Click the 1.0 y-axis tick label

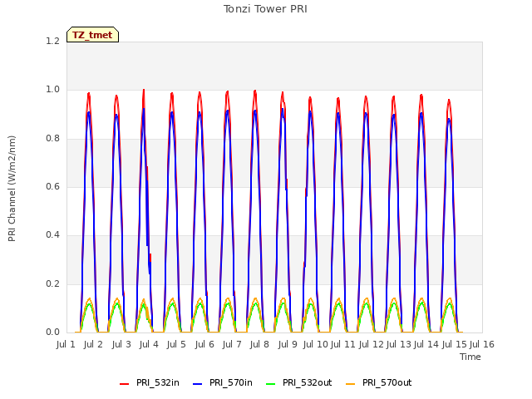coord(52,90)
